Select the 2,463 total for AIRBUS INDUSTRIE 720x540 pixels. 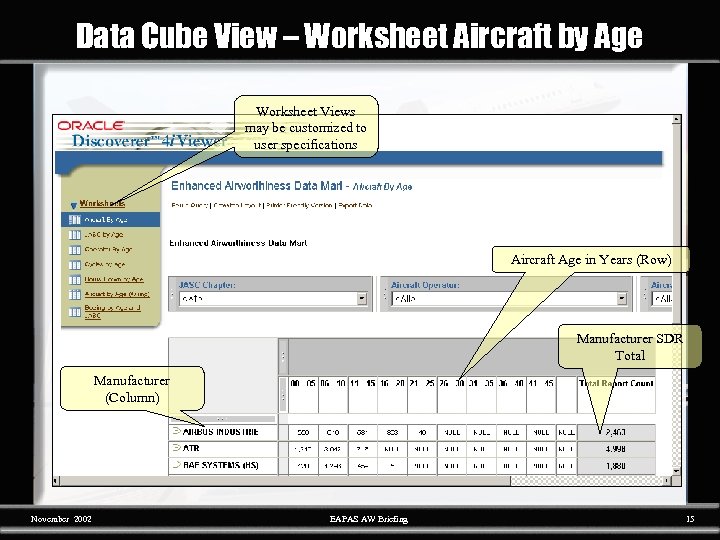(616, 433)
